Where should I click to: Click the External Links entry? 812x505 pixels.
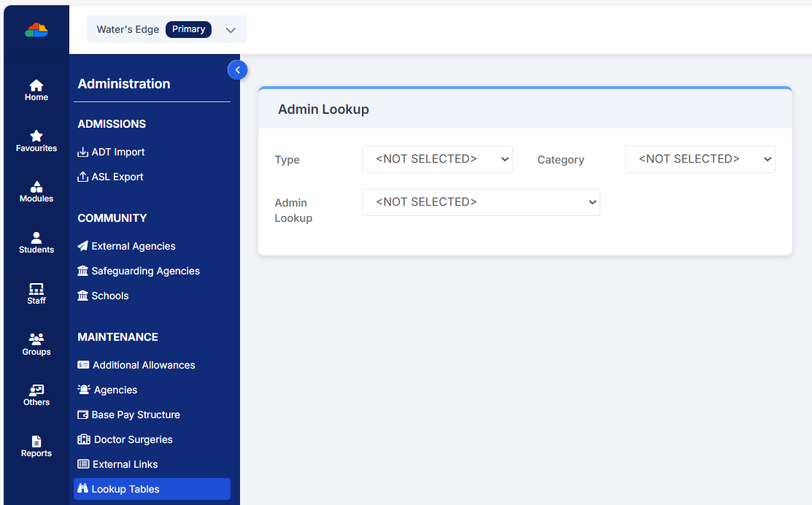pos(125,463)
